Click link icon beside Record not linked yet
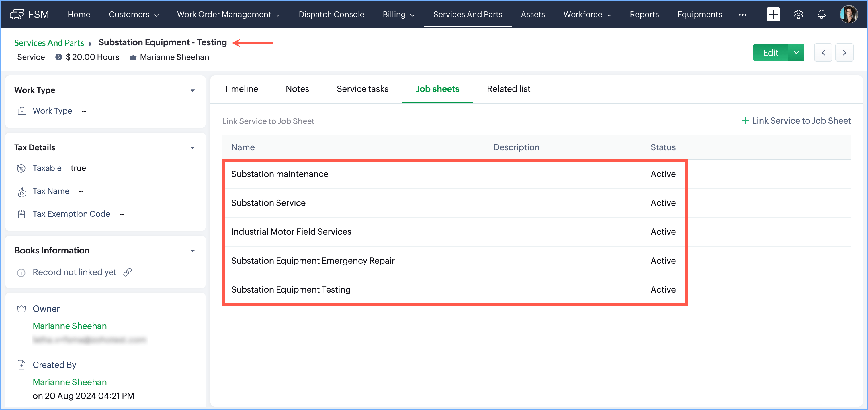 coord(127,272)
